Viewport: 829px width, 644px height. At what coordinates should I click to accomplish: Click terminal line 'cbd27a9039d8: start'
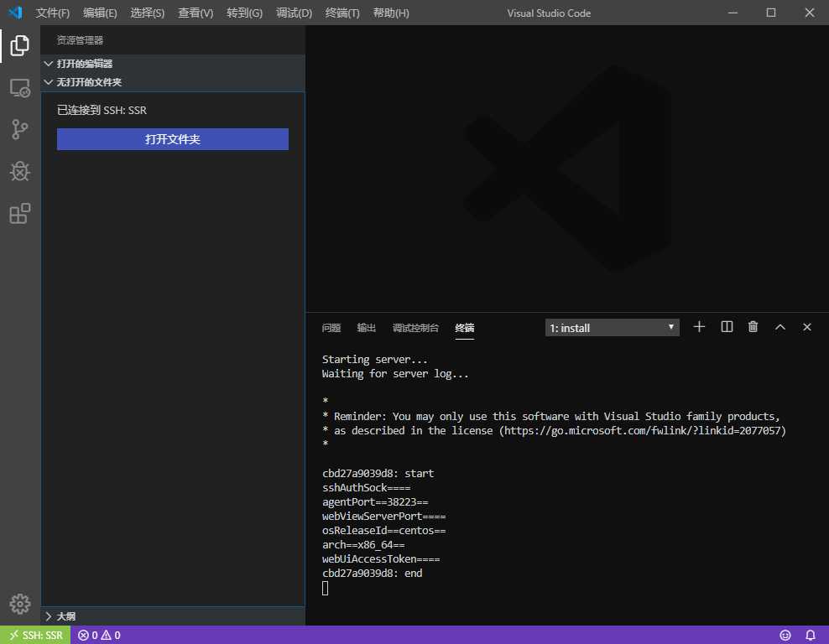click(378, 474)
